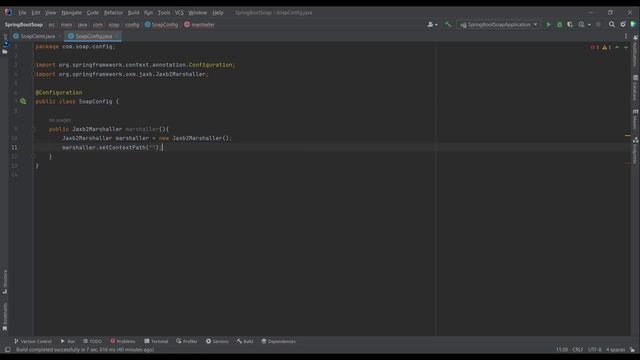Click the Spring bean gutter icon beside SoapConfig class
This screenshot has width=640, height=360.
pos(23,101)
